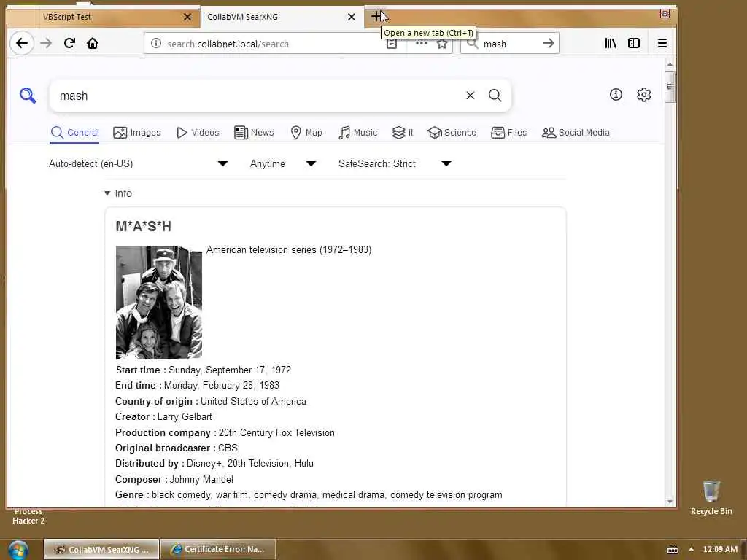This screenshot has height=560, width=747.
Task: Switch to Map results
Action: click(306, 133)
